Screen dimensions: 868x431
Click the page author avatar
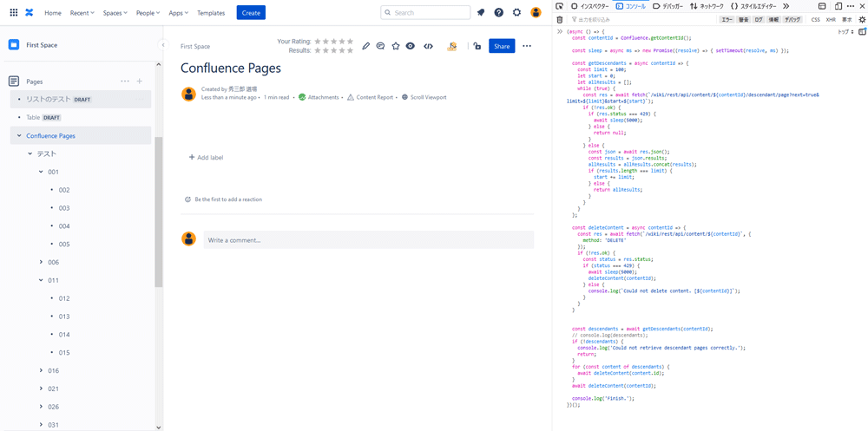click(188, 94)
